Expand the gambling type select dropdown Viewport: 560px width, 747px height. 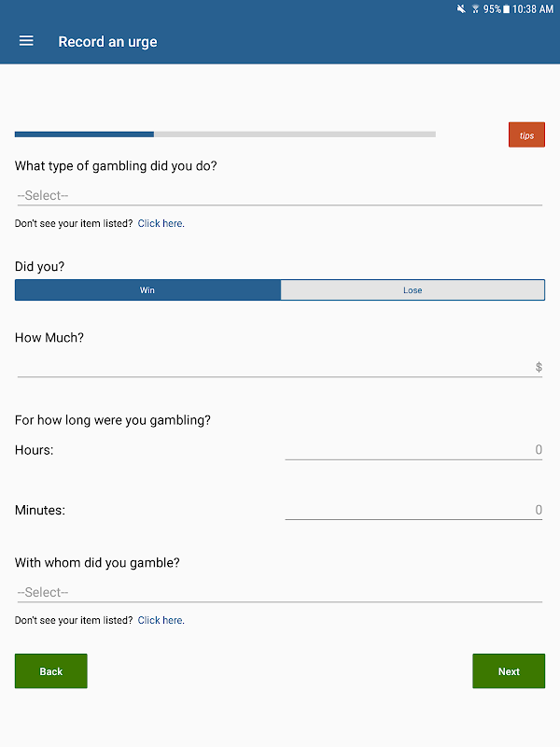coord(279,195)
